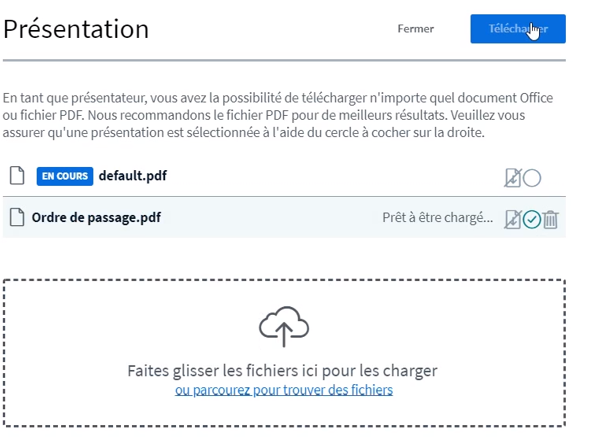Click the cloud upload icon

click(284, 326)
